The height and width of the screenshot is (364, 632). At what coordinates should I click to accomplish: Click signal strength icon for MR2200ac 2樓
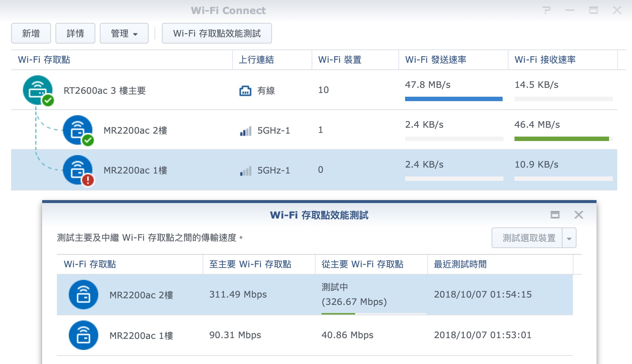tap(245, 131)
